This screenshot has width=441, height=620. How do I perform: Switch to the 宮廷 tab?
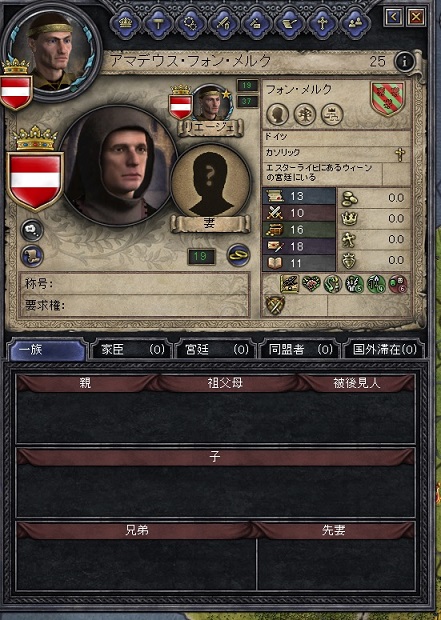(216, 350)
